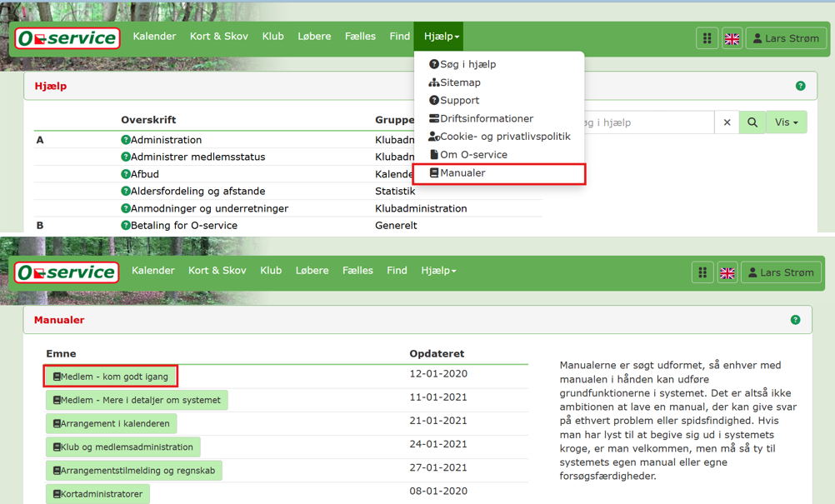
Task: Click the date 27-01-2021
Action: [438, 467]
